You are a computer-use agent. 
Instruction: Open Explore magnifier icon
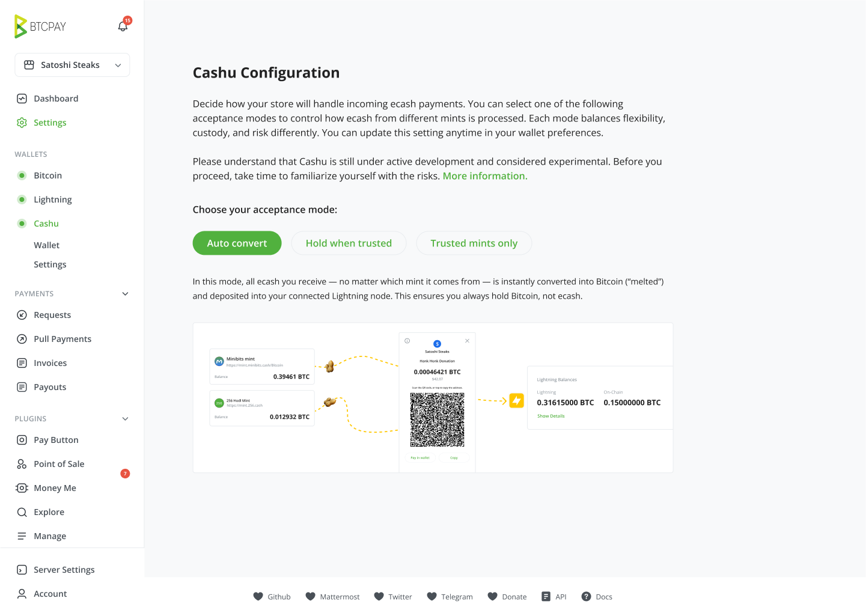point(22,512)
